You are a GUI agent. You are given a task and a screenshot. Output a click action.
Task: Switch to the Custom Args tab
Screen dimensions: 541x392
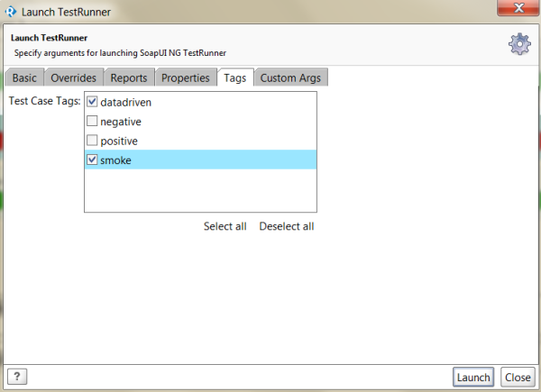(290, 77)
